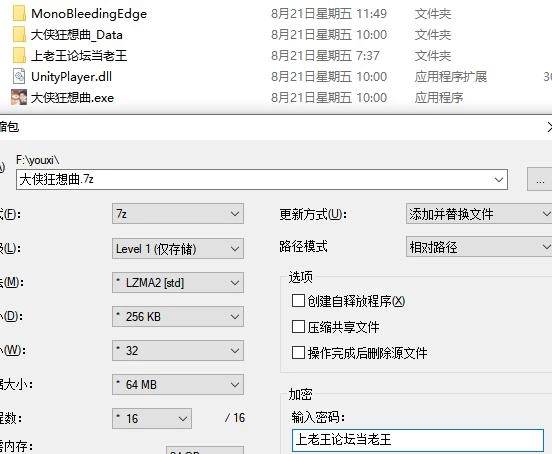Screen dimensions: 552x454
Task: Select the UnityPlayer.dll file icon
Action: 19,76
